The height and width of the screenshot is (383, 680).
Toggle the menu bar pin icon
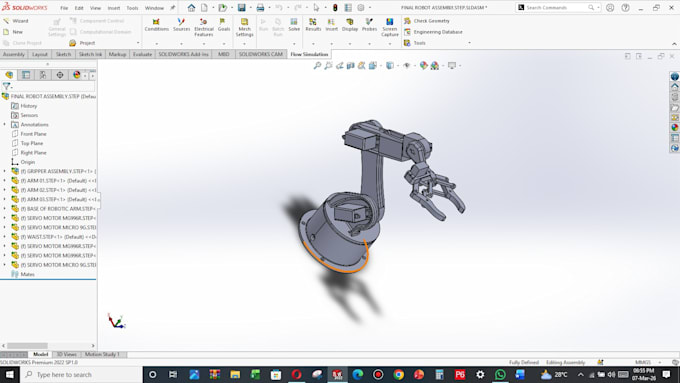[x=172, y=8]
